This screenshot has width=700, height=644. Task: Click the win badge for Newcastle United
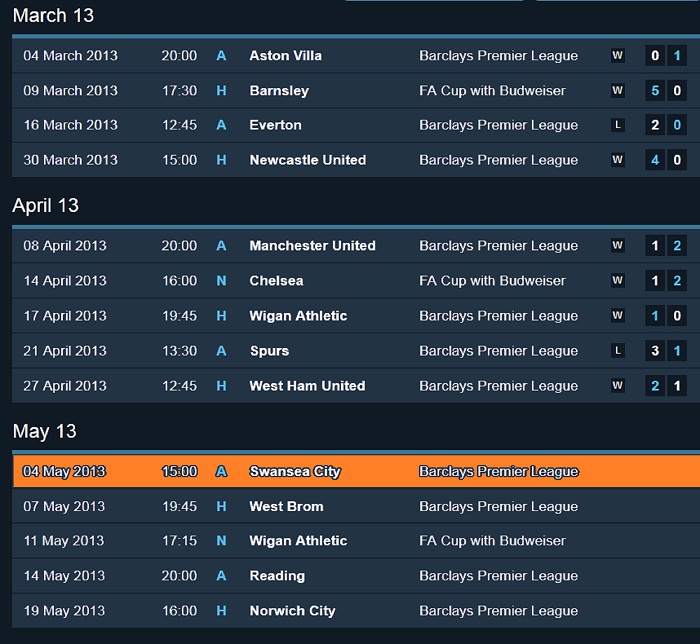617,160
